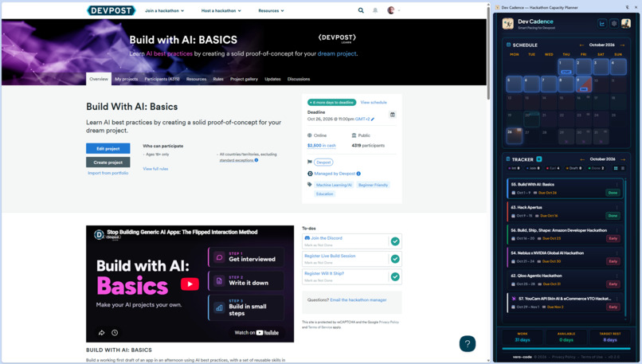Click the Devpost logo in the header
The width and height of the screenshot is (642, 364).
coord(111,10)
